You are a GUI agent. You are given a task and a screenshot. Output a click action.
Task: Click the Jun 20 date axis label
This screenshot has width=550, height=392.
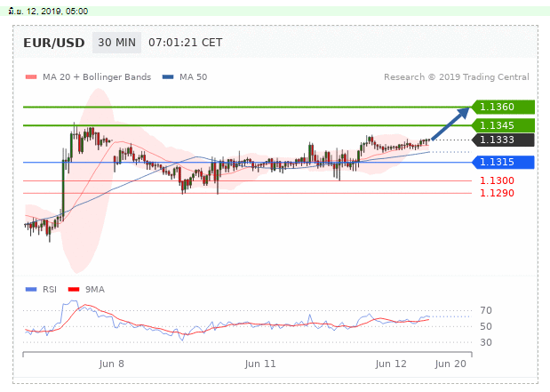tap(450, 364)
